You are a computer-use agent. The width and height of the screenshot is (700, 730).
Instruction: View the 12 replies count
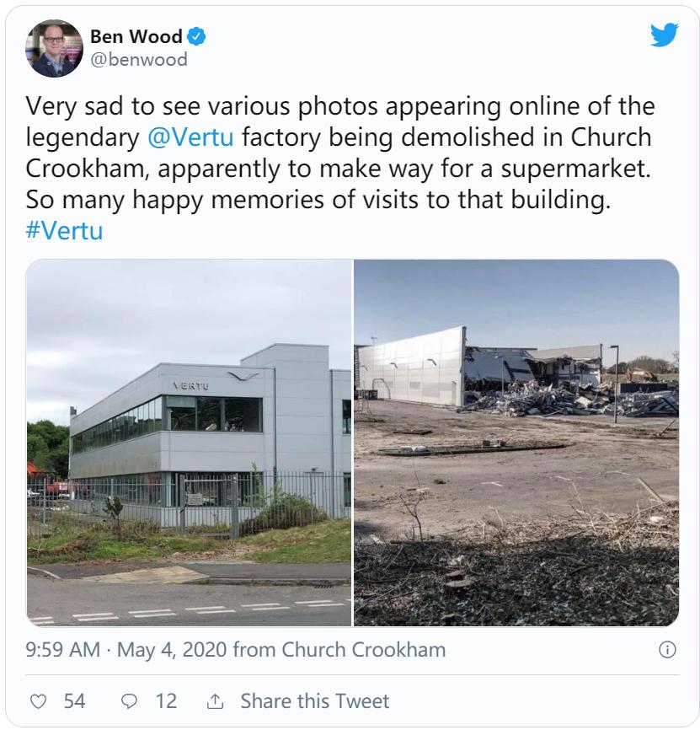coord(166,700)
